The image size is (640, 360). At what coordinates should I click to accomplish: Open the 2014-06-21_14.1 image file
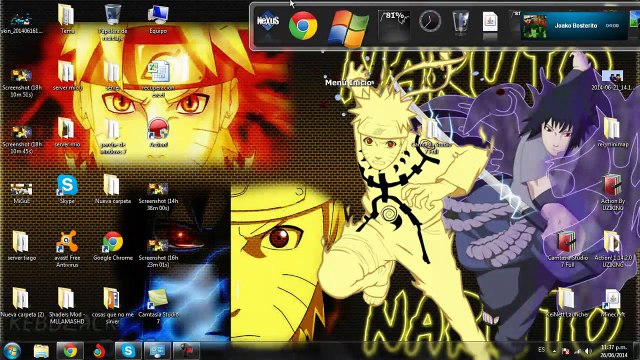point(612,80)
